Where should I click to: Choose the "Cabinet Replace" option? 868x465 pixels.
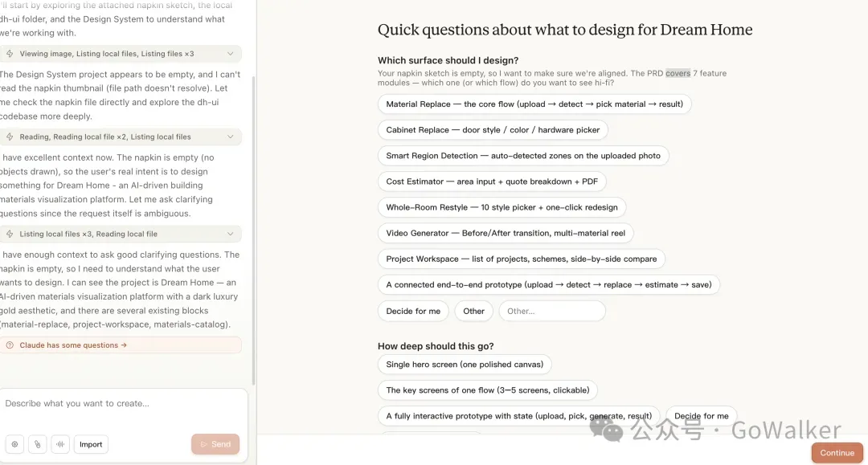click(492, 130)
